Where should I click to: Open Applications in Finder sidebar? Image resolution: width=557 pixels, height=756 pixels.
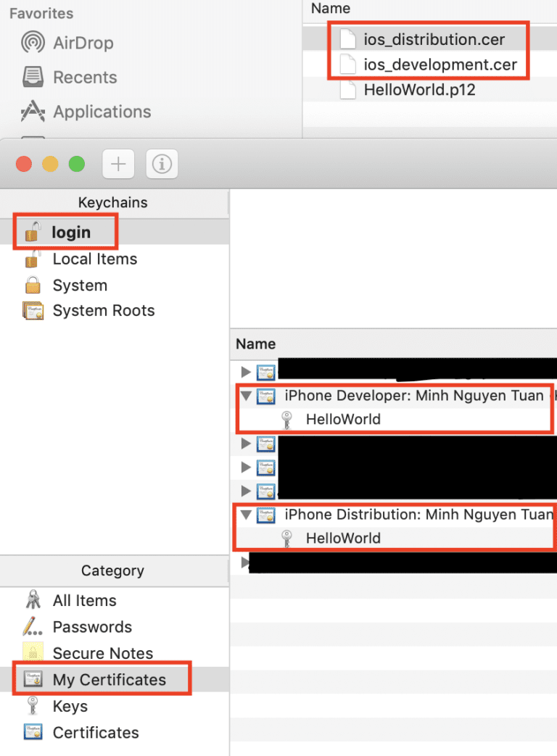[86, 112]
